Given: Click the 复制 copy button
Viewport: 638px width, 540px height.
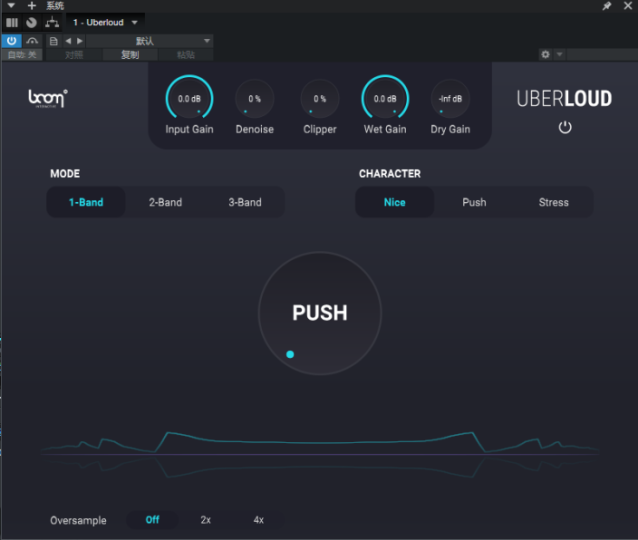Looking at the screenshot, I should click(x=130, y=55).
